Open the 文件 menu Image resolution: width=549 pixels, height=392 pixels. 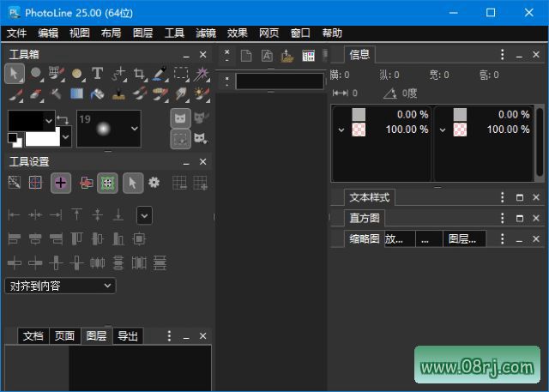[16, 33]
